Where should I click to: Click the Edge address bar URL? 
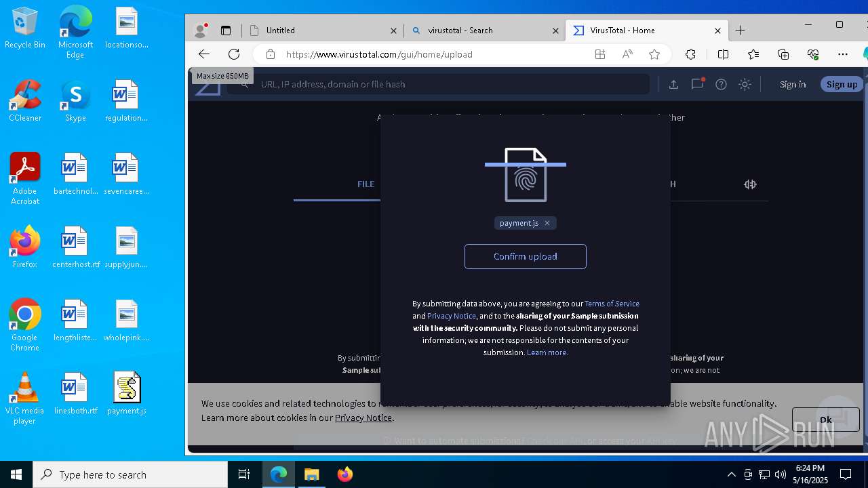coord(379,54)
